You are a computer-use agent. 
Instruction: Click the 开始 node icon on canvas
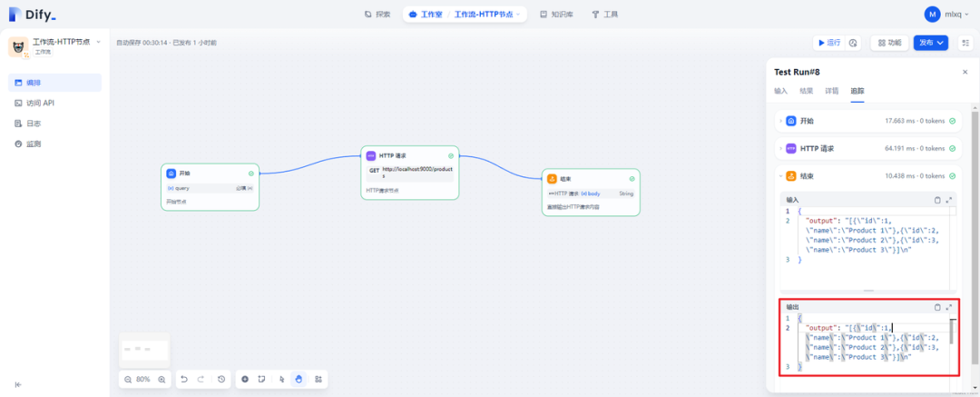click(171, 174)
